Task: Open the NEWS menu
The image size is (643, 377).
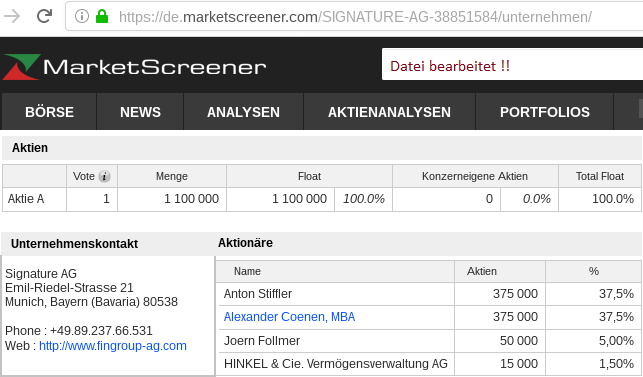Action: [140, 112]
